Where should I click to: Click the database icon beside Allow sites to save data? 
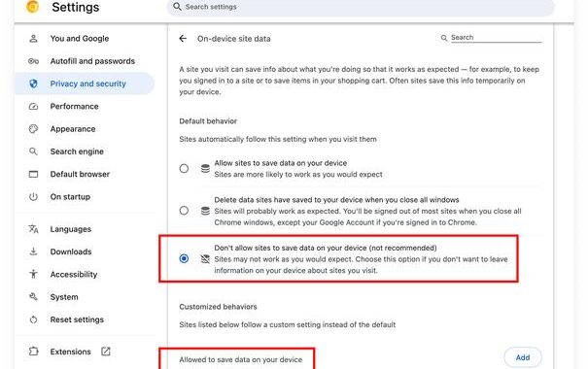click(205, 169)
